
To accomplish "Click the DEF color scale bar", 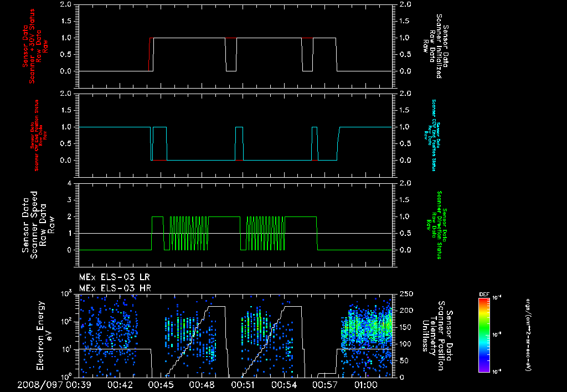I will click(x=484, y=334).
